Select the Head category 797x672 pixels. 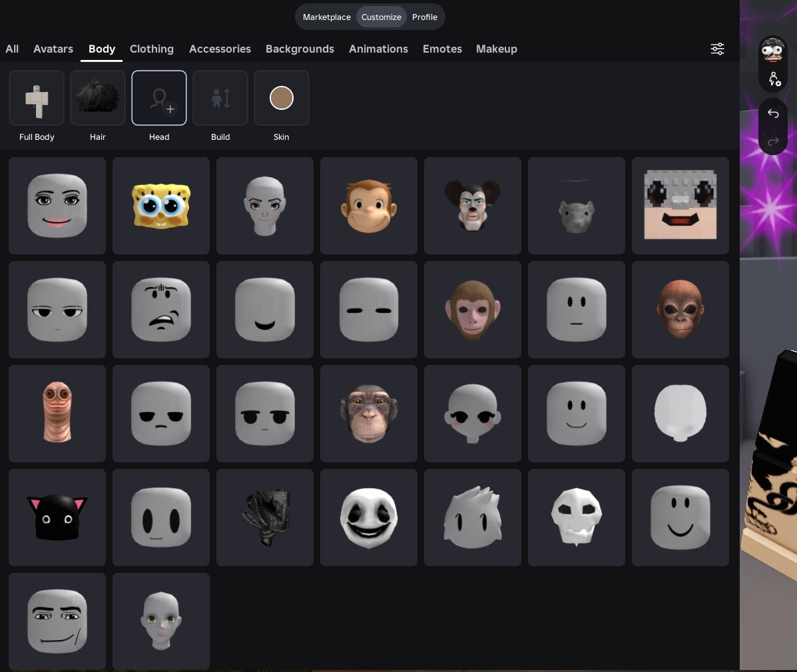(x=159, y=98)
